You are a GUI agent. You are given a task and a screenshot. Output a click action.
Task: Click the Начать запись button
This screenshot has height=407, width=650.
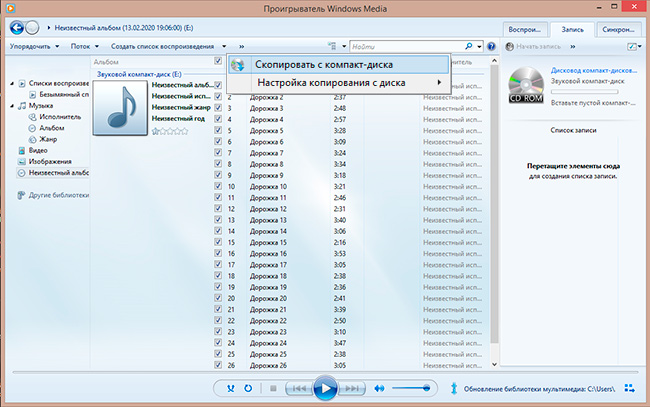tap(534, 46)
